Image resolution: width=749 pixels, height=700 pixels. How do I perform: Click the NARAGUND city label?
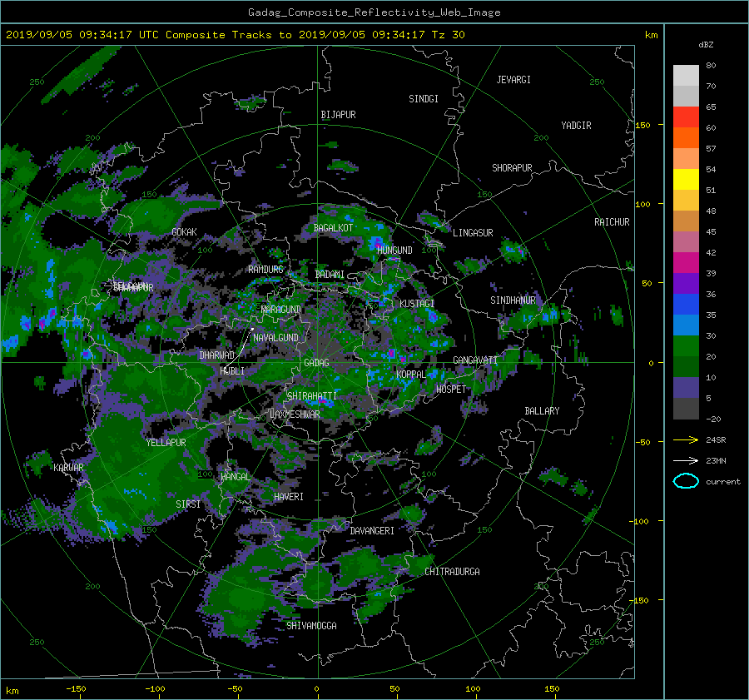pyautogui.click(x=281, y=310)
